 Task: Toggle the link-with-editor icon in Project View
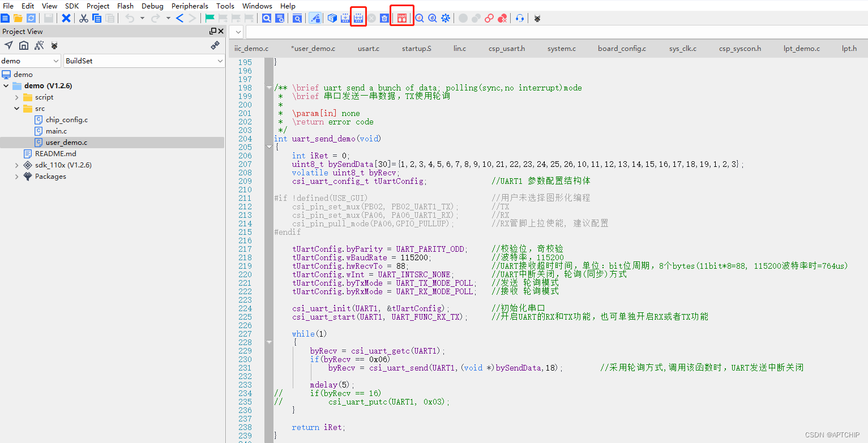point(214,45)
